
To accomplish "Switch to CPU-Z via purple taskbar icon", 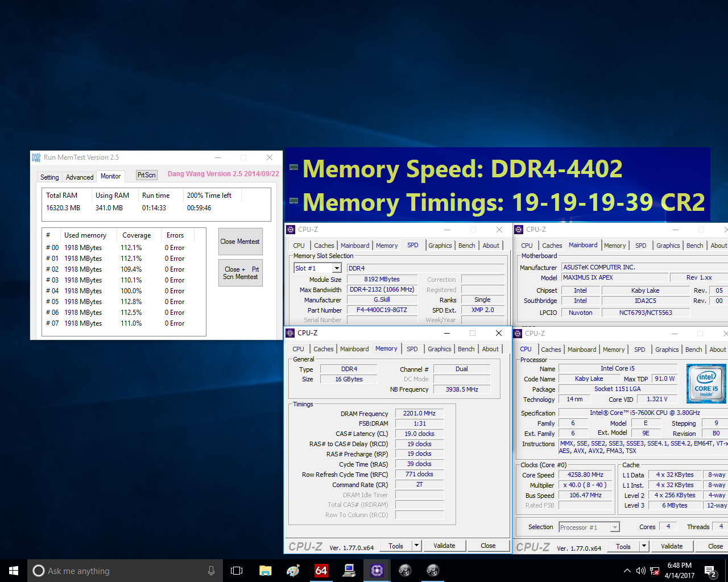I will click(x=377, y=571).
